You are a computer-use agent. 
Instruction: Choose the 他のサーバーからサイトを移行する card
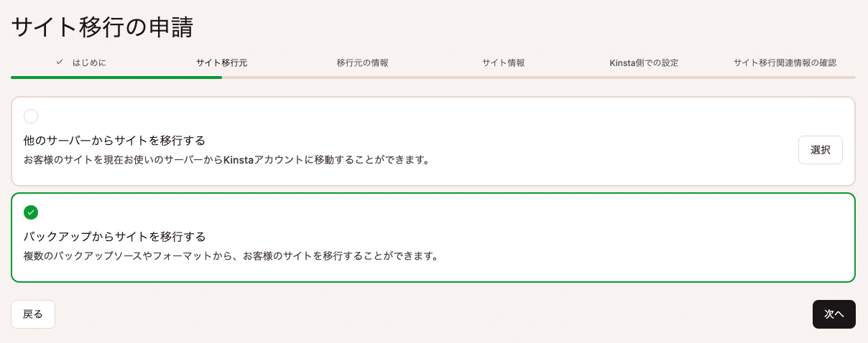click(433, 141)
